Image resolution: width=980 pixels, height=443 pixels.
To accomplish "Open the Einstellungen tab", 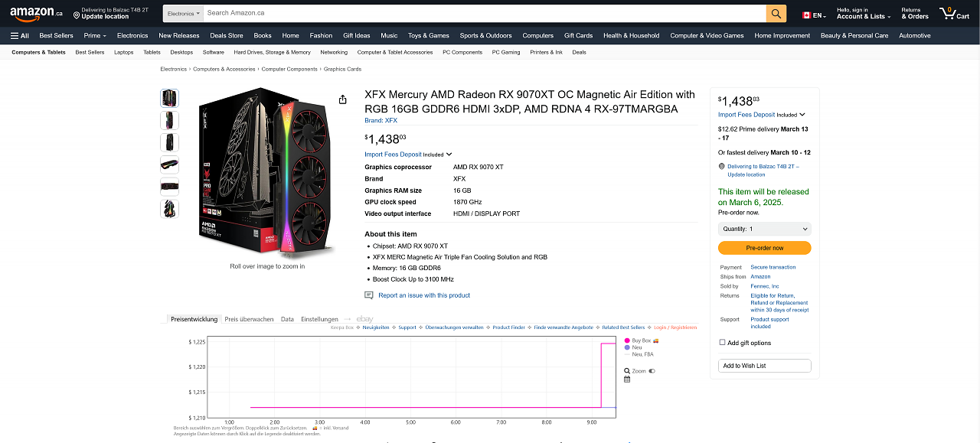I will pos(319,319).
